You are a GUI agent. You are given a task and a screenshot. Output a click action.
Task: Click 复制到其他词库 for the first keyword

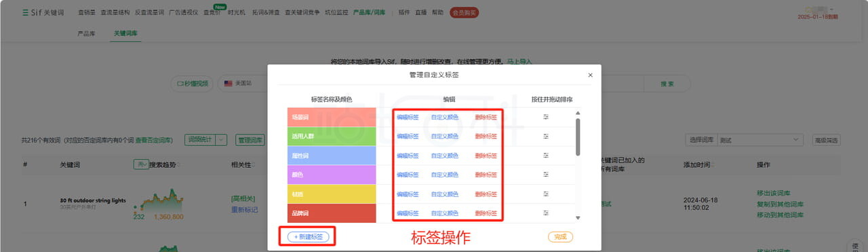click(x=780, y=204)
